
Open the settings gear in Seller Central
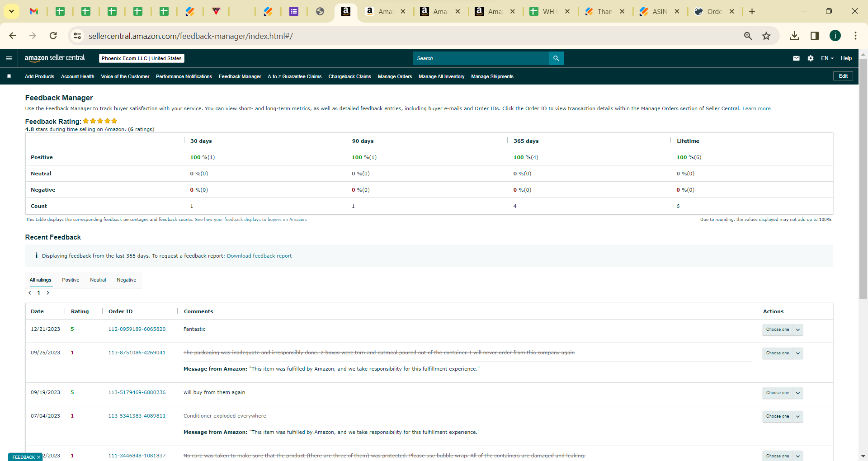point(811,58)
